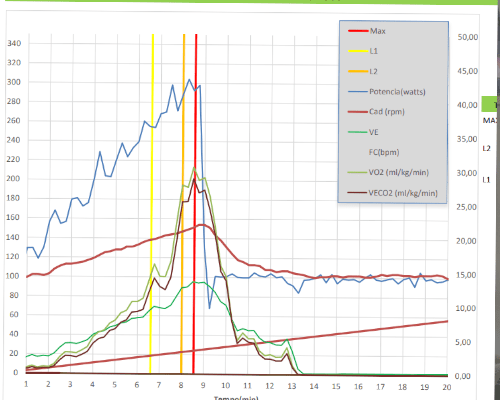The height and width of the screenshot is (400, 500).
Task: Click the red Max line swatch in legend
Action: (358, 31)
